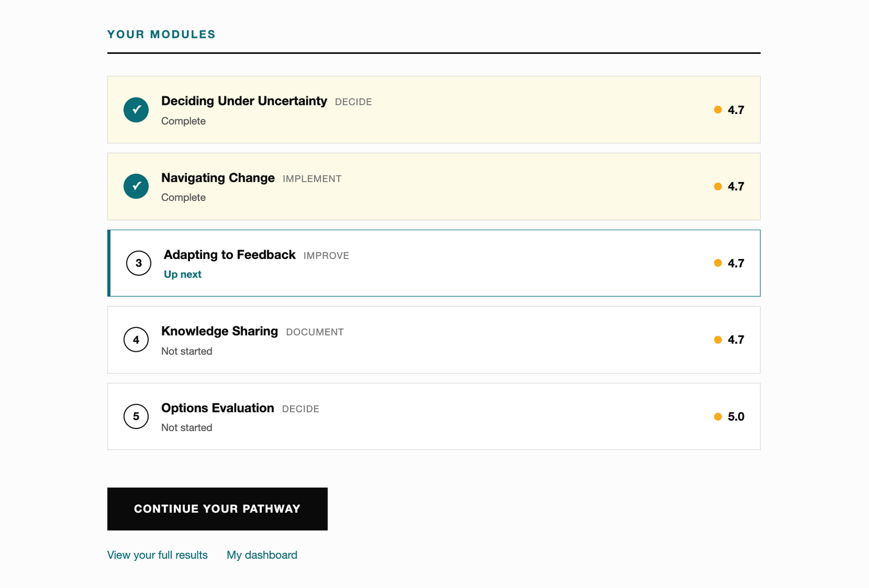The width and height of the screenshot is (869, 588).
Task: Go to My dashboard link
Action: pos(262,555)
